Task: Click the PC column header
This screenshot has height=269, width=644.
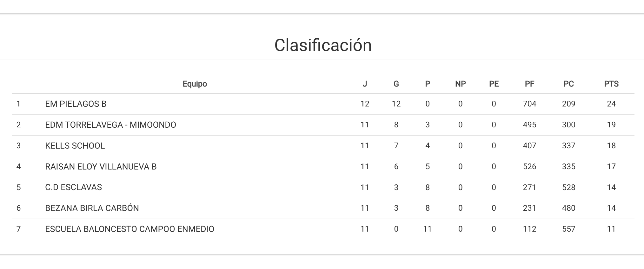Action: pyautogui.click(x=568, y=84)
